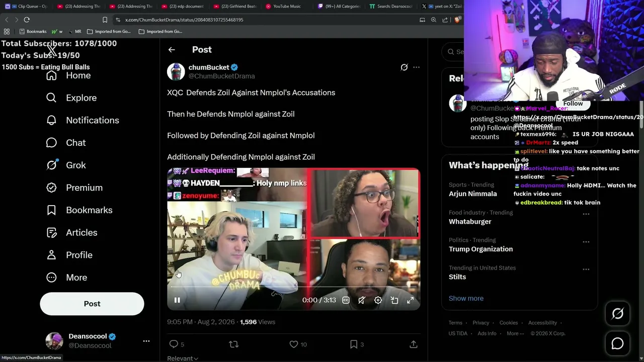Image resolution: width=644 pixels, height=362 pixels.
Task: Repost the chumBucket post
Action: click(x=233, y=344)
